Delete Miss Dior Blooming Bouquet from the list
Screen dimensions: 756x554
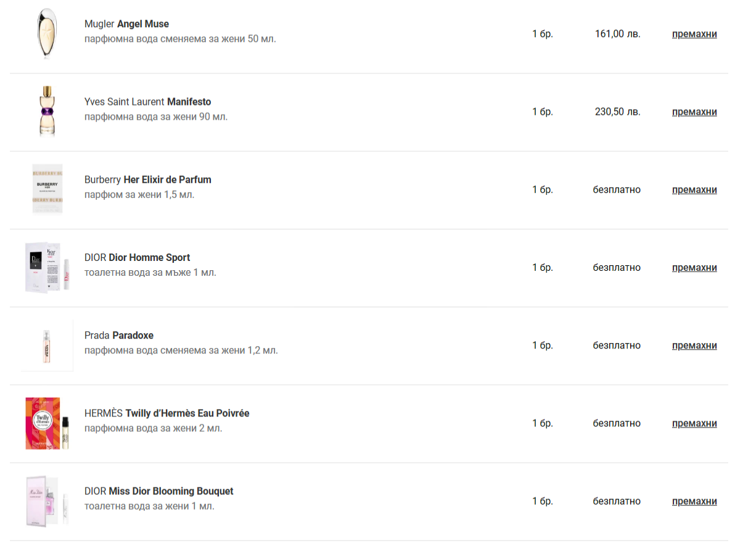click(x=694, y=502)
